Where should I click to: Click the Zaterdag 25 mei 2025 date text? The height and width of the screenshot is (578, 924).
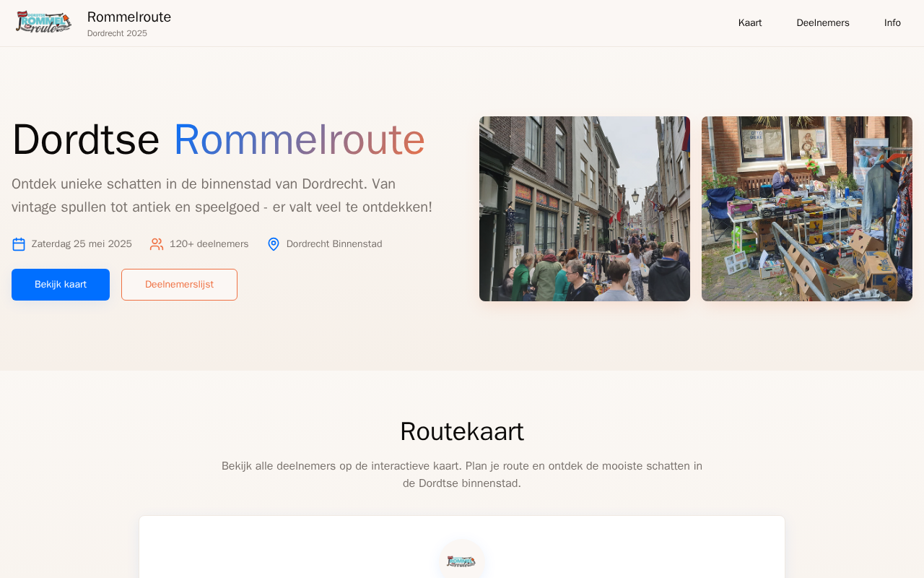point(82,244)
